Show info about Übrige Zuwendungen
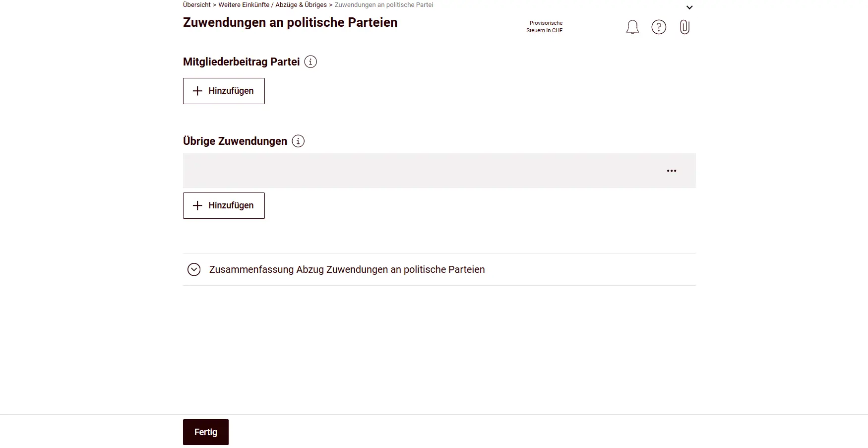 (x=298, y=141)
